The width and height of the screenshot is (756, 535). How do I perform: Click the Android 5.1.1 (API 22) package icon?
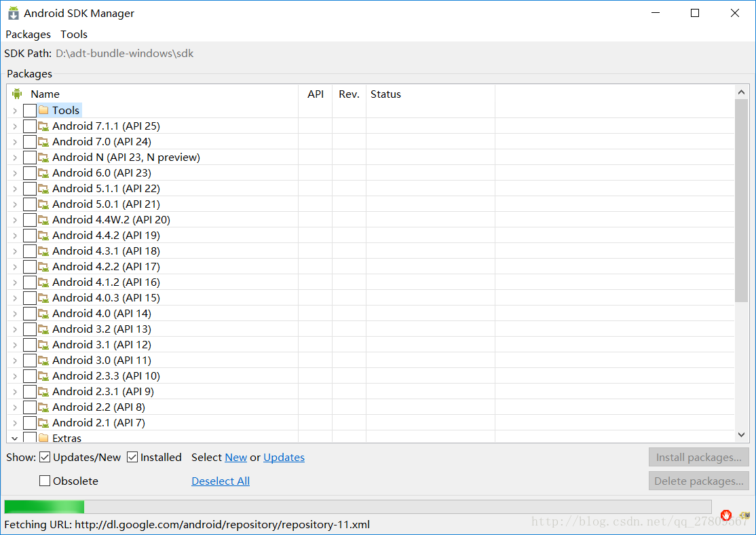(x=43, y=189)
